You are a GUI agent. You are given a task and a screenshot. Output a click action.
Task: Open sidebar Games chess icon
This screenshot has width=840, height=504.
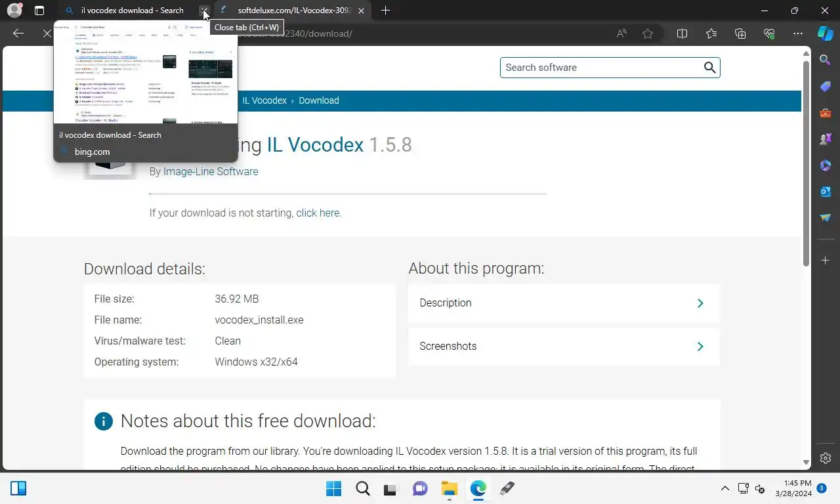tap(826, 139)
